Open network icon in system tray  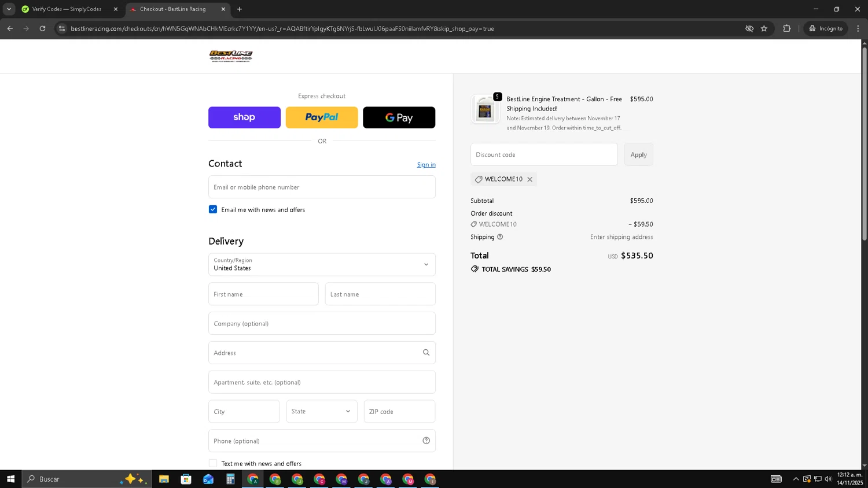(818, 479)
